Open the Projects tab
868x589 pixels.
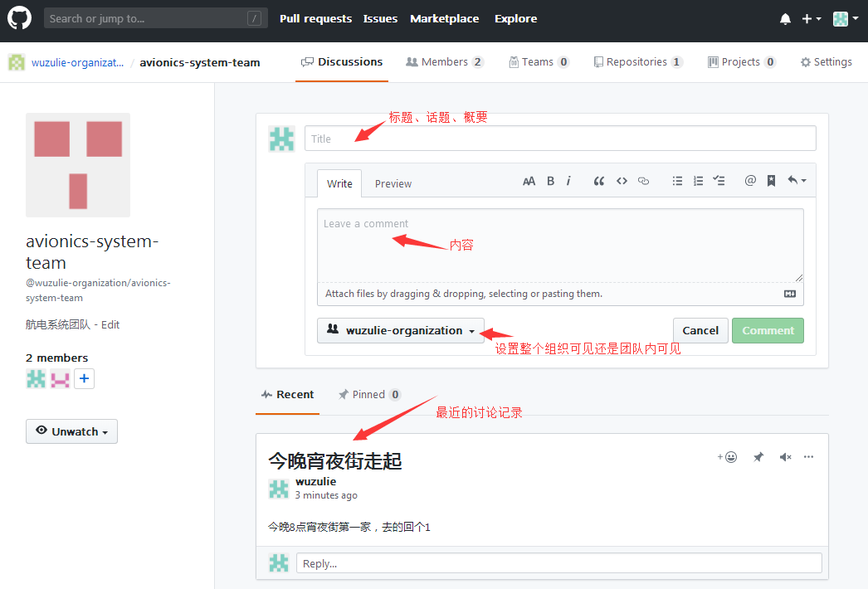[742, 62]
